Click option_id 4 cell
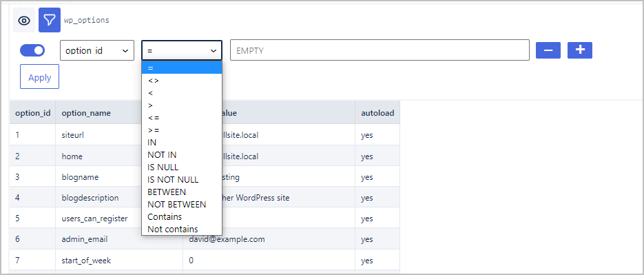The width and height of the screenshot is (644, 275). pos(32,198)
